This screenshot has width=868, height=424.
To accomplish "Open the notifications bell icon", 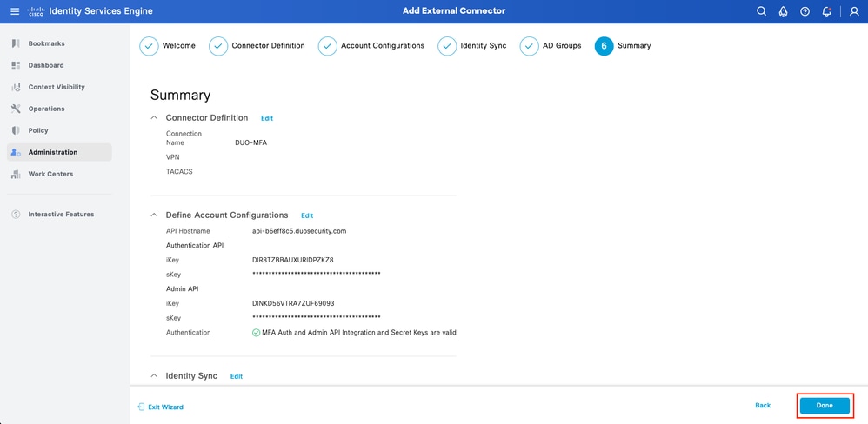I will point(826,11).
